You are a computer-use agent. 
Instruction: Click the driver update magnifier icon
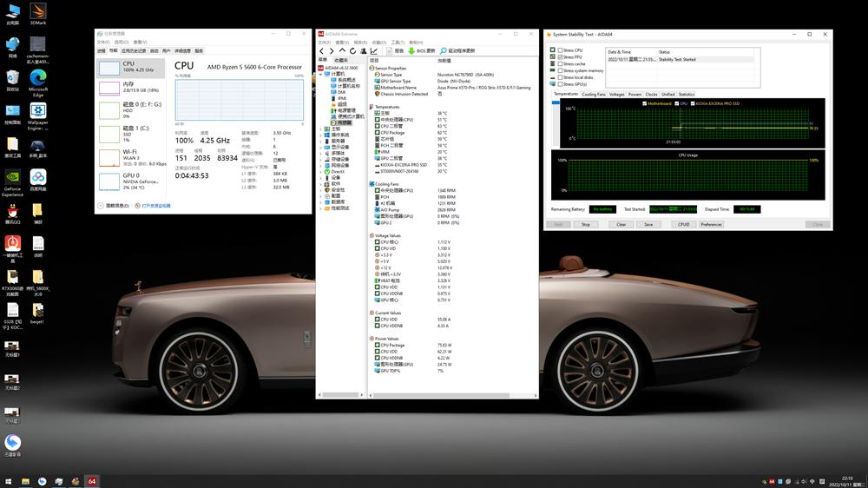pyautogui.click(x=443, y=51)
